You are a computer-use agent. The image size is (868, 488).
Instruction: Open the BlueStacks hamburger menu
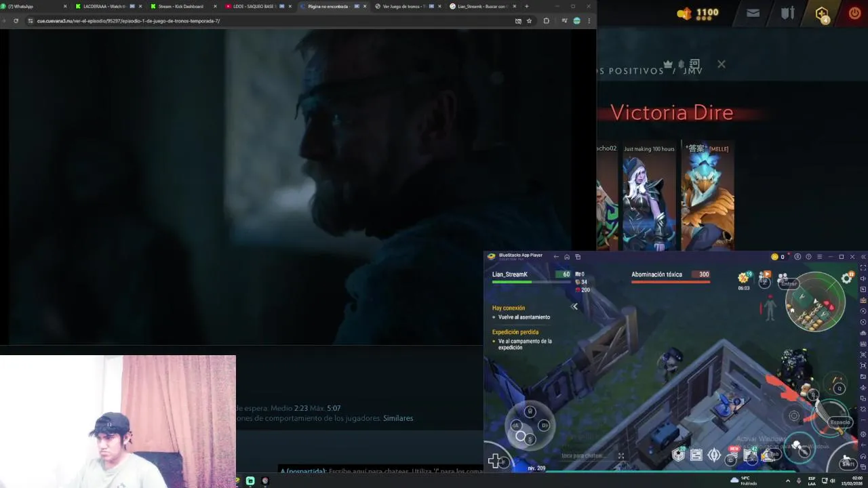(819, 257)
